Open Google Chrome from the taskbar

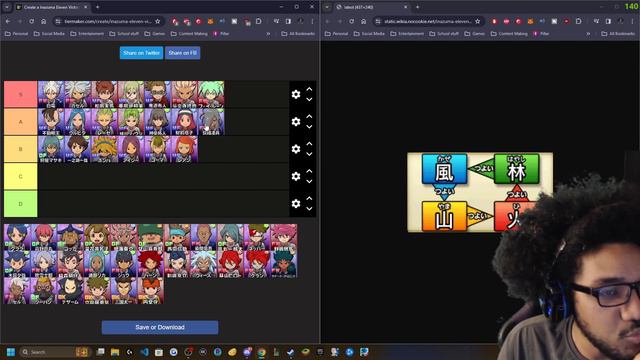coord(261,352)
